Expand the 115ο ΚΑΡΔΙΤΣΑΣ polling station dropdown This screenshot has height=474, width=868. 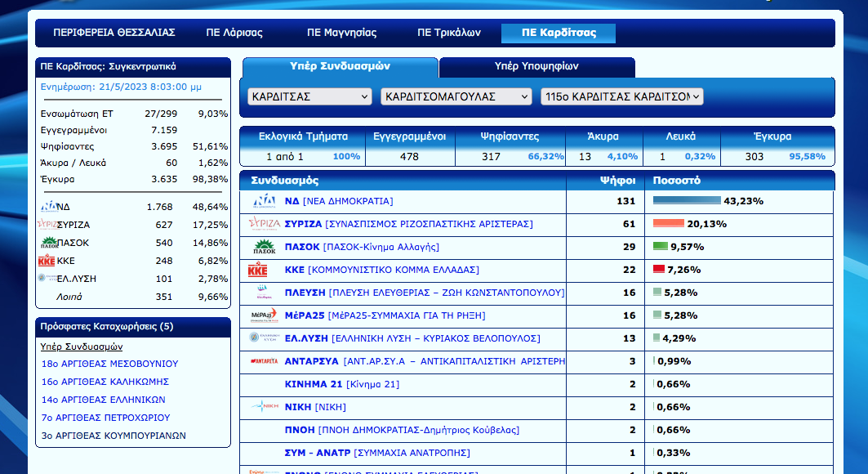621,96
